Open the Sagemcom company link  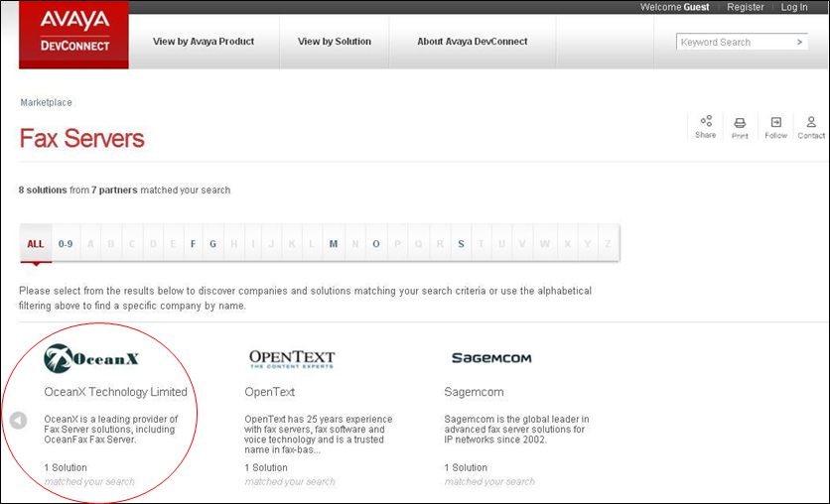click(474, 392)
